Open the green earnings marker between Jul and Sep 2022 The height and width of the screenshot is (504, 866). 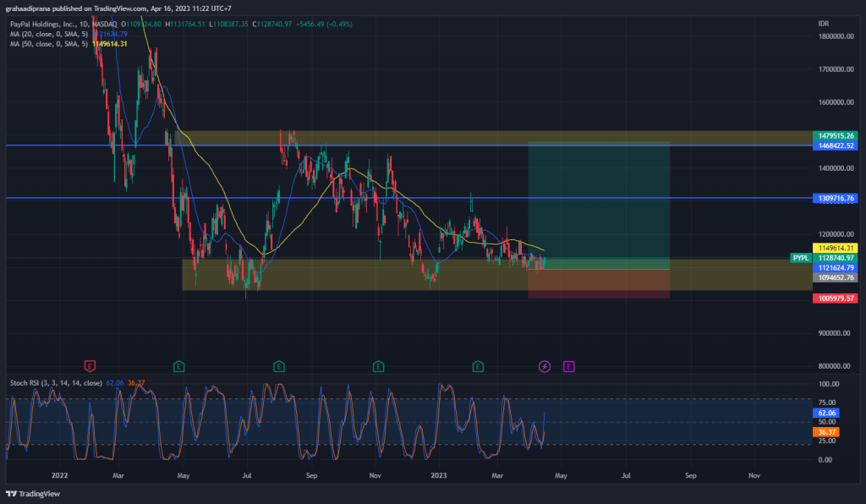pyautogui.click(x=279, y=366)
